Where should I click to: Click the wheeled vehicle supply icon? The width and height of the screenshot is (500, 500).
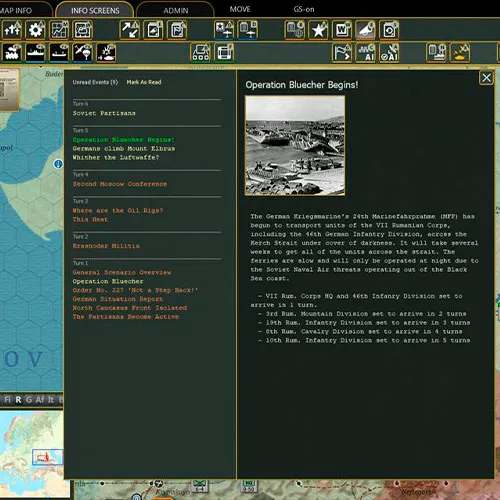200,53
